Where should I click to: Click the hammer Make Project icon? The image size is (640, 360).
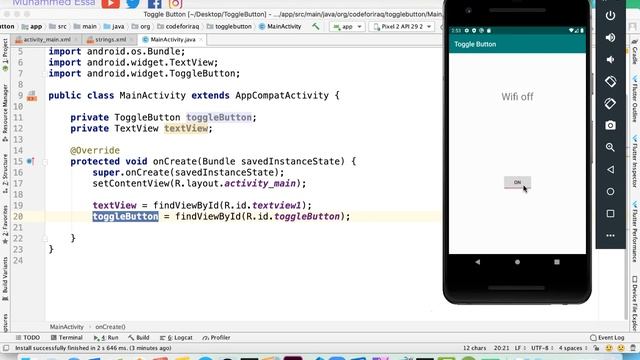click(316, 27)
